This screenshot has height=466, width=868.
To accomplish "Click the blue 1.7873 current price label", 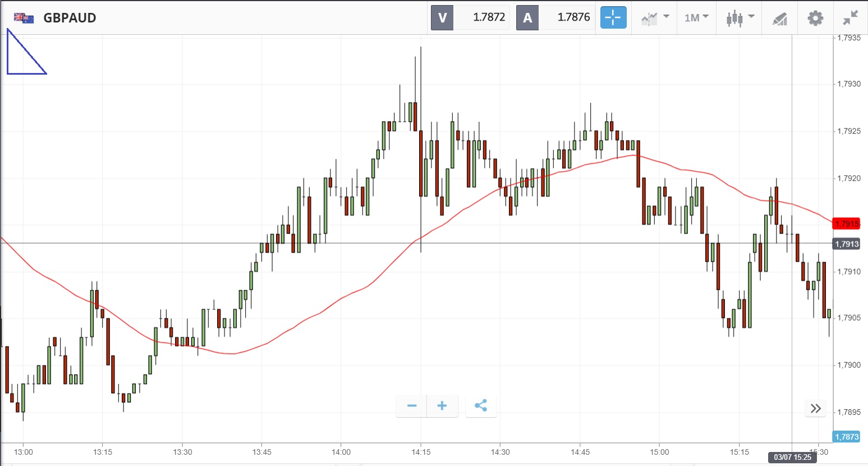I will coord(846,437).
